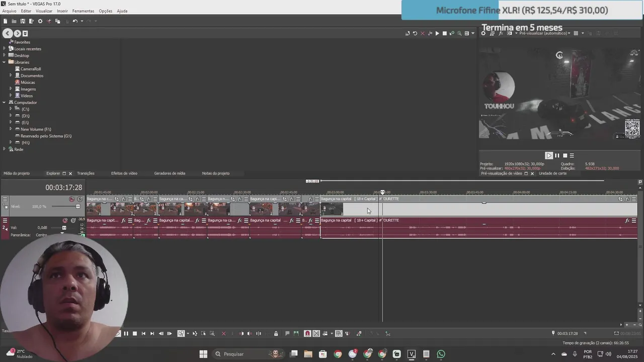Go to start of timeline
644x362 pixels.
pos(143,333)
